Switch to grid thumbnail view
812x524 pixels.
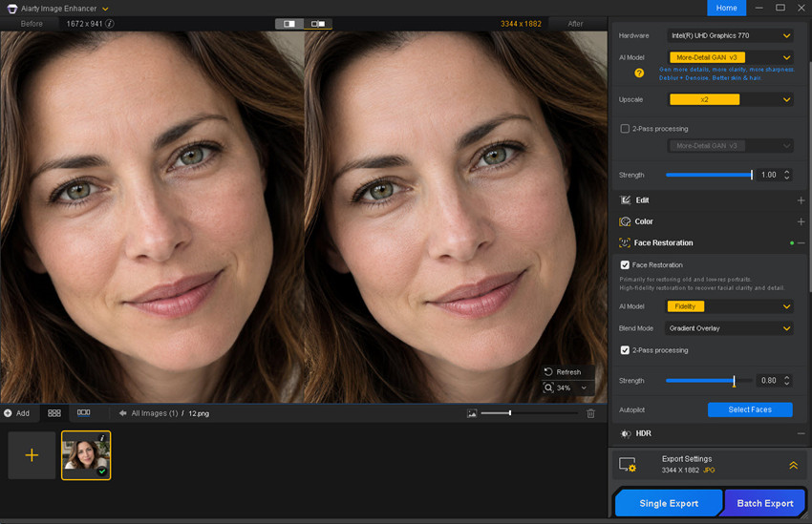[x=54, y=413]
